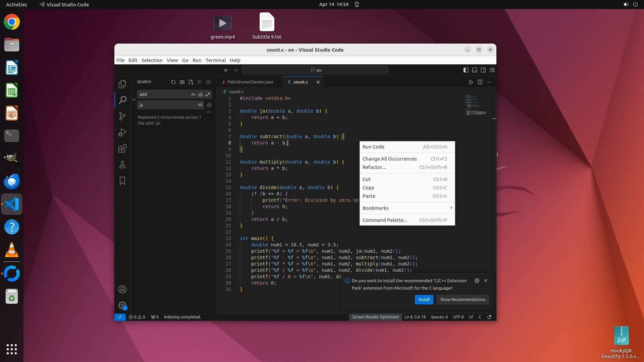Expand the Bookmarks submenu arrow
The height and width of the screenshot is (362, 644).
pyautogui.click(x=451, y=208)
